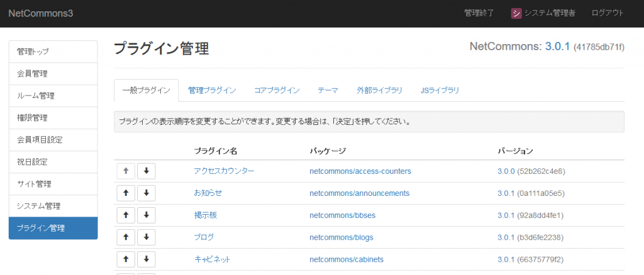Click version 3.0.1 of cabinets
Image resolution: width=644 pixels, height=275 pixels.
(506, 259)
